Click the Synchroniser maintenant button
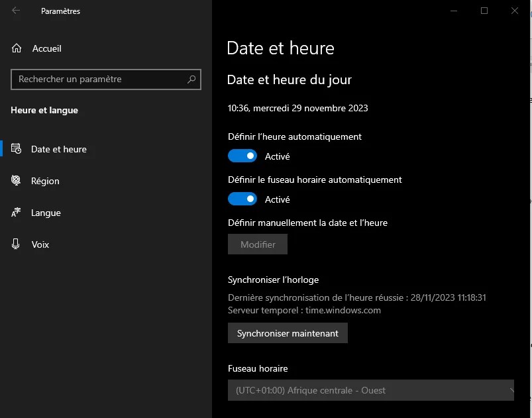Screen dimensions: 532x418 tap(288, 333)
